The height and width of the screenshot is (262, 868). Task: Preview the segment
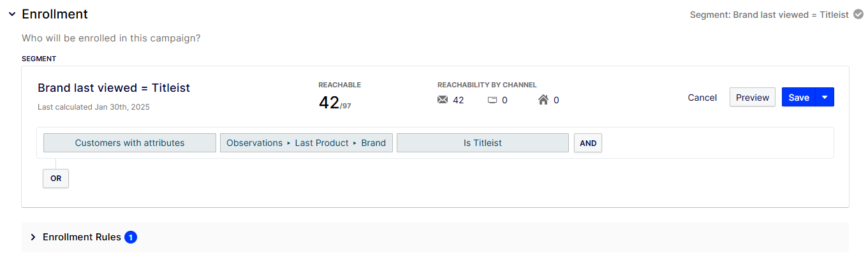[752, 98]
